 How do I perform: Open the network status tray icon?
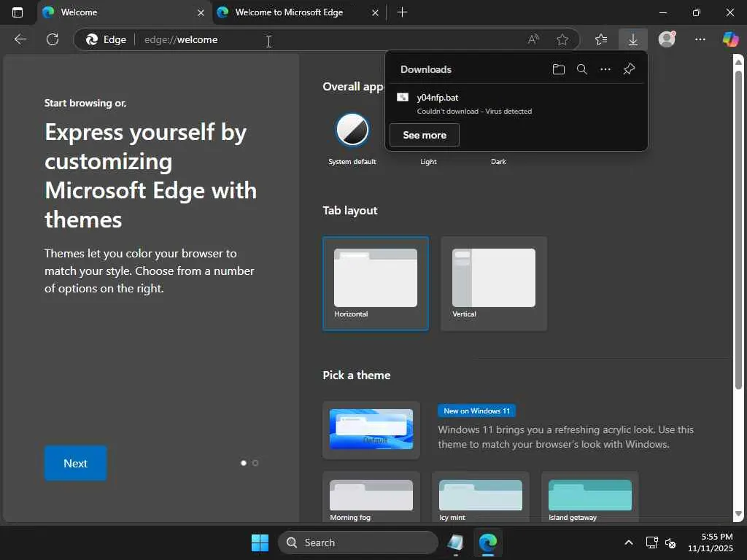(651, 542)
